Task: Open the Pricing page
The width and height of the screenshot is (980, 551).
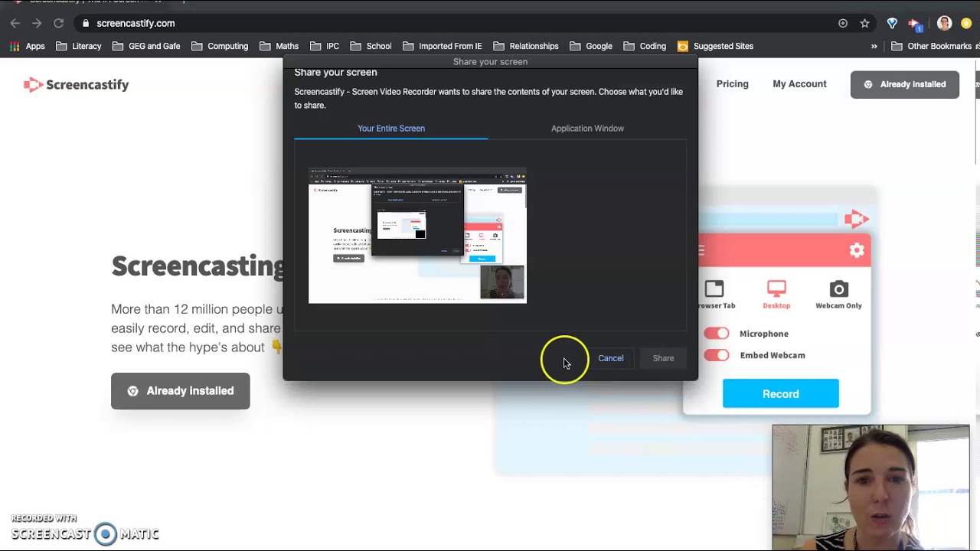Action: coord(732,83)
